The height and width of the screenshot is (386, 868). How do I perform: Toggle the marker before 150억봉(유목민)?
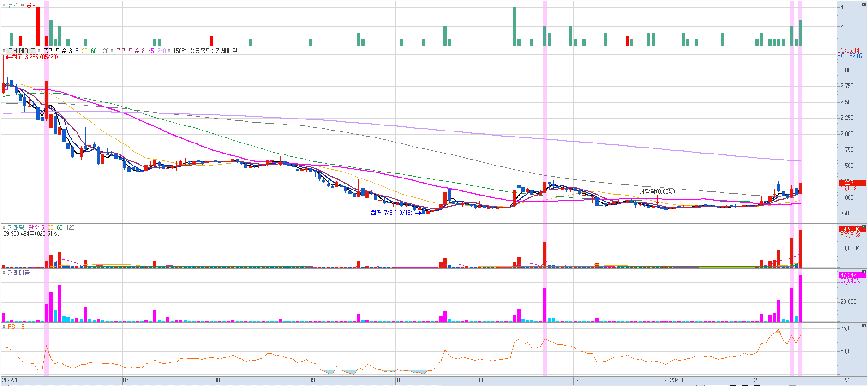tap(169, 51)
